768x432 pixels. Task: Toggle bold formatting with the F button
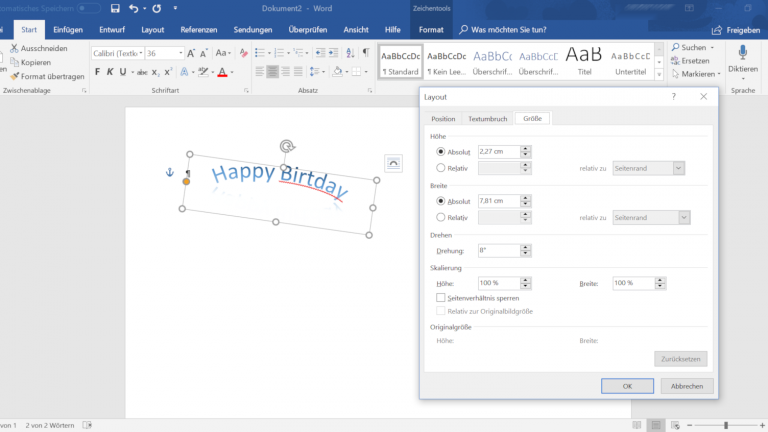[97, 72]
